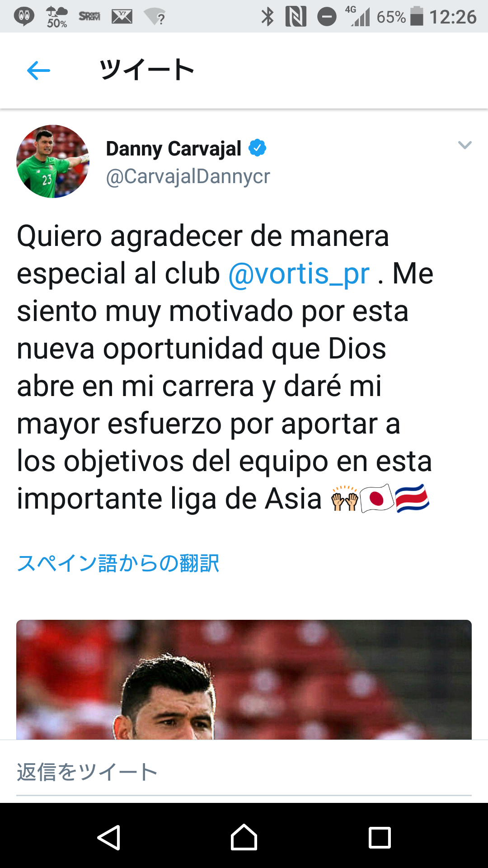Open the tweet options chevron menu
The width and height of the screenshot is (488, 868).
(465, 145)
